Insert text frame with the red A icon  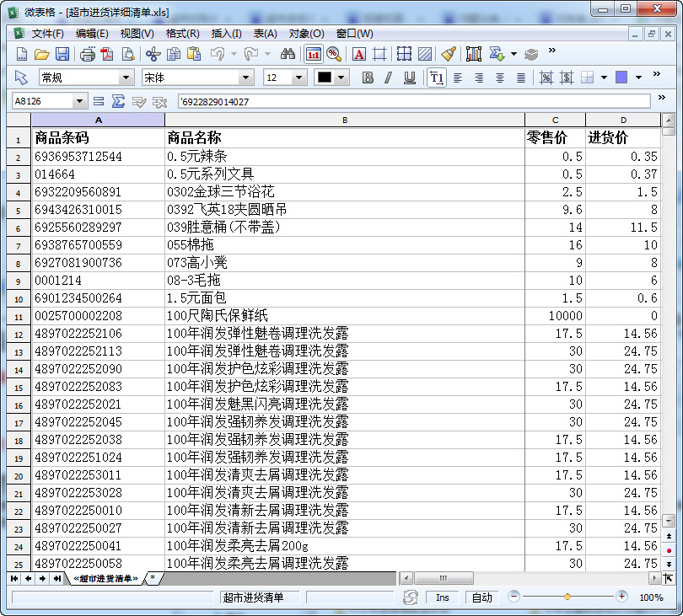point(359,55)
